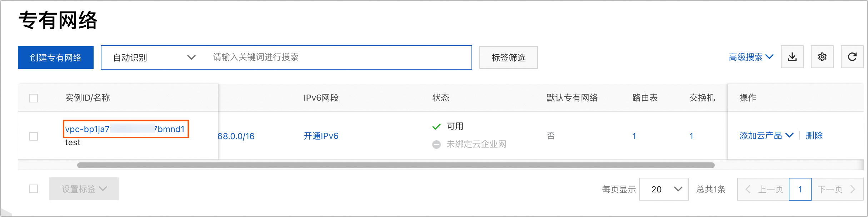This screenshot has width=868, height=217.
Task: Check the box for the test VPC row
Action: [x=34, y=136]
